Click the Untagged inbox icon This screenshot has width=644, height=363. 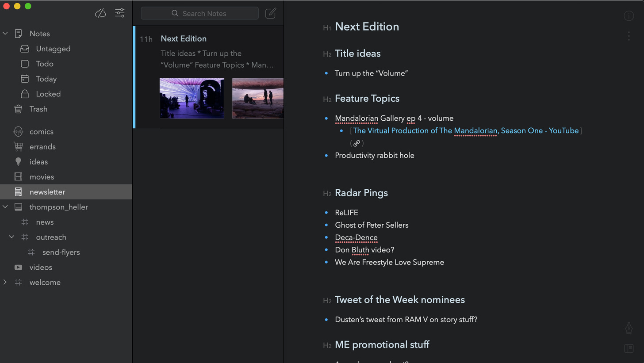pyautogui.click(x=25, y=49)
